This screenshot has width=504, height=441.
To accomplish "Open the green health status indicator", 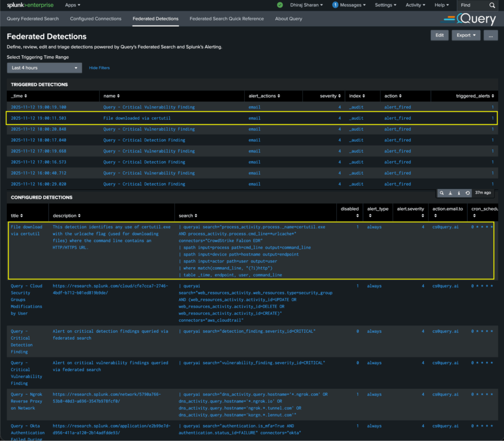I will (x=280, y=5).
